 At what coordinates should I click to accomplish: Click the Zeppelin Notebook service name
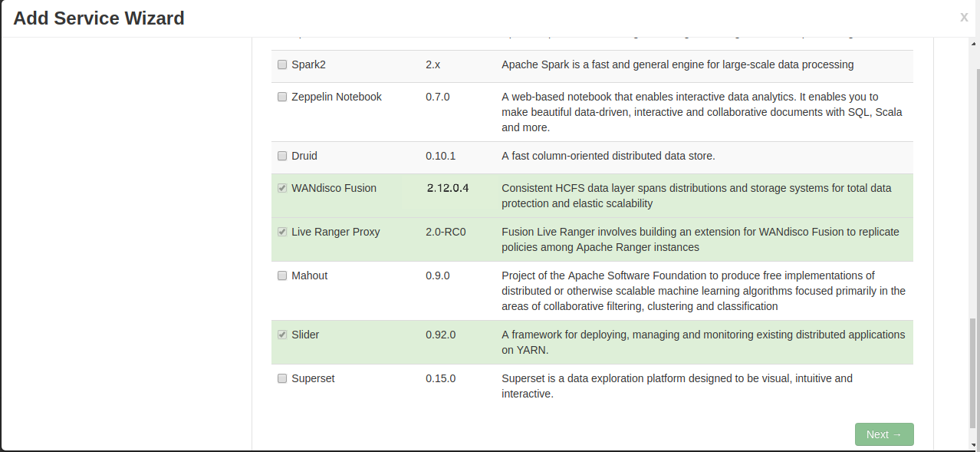pyautogui.click(x=337, y=97)
